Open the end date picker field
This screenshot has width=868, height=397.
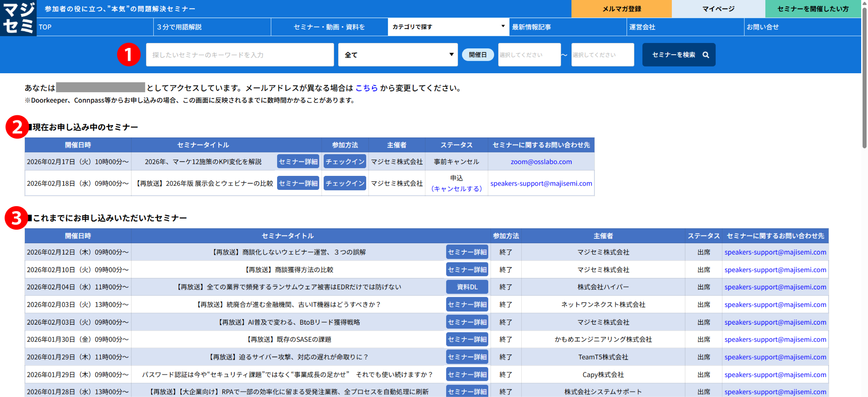[602, 55]
